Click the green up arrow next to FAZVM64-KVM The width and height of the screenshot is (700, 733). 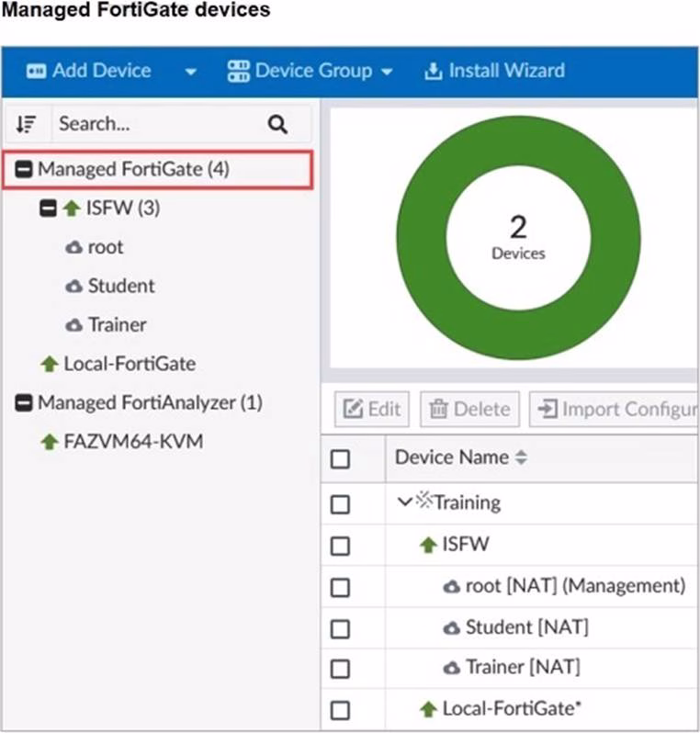50,442
